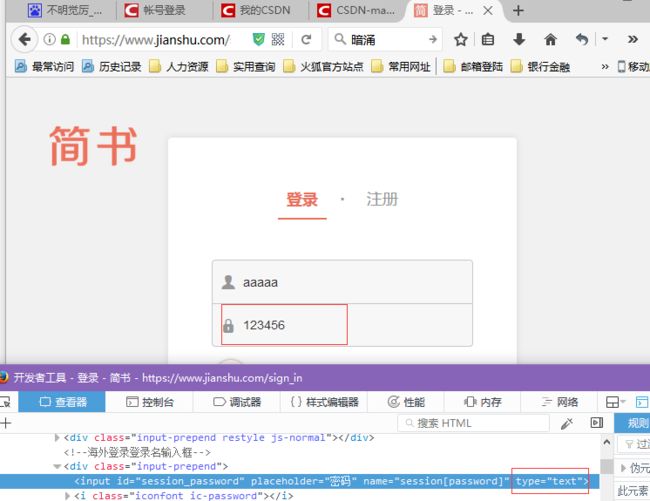Open the 性能 performance panel
This screenshot has width=650, height=501.
406,402
